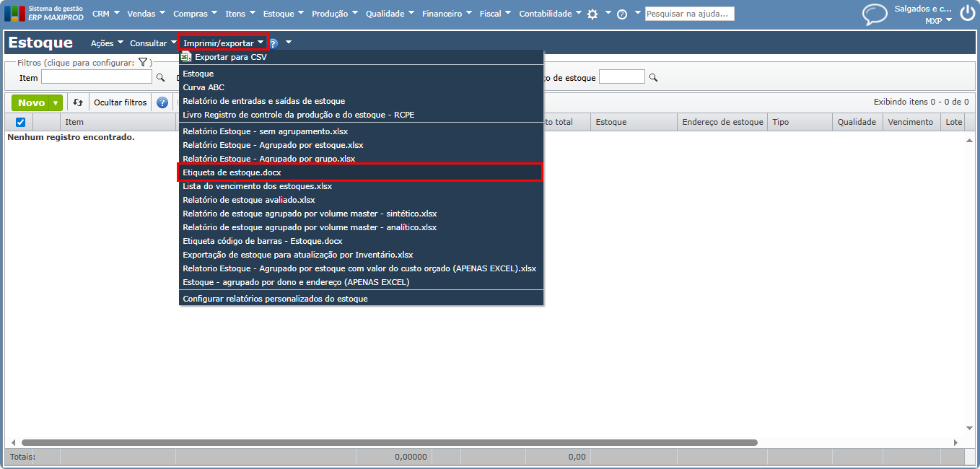The image size is (980, 469).
Task: Click the Tipo column header
Action: pyautogui.click(x=800, y=122)
